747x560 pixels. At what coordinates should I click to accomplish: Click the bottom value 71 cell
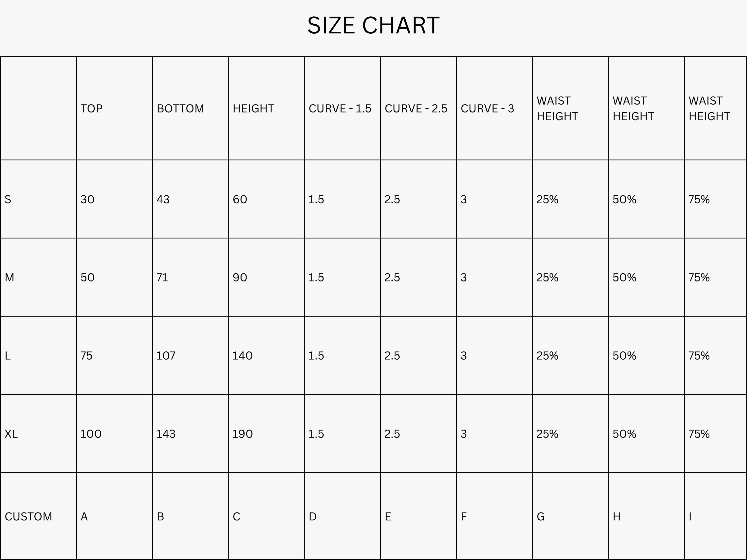[162, 278]
